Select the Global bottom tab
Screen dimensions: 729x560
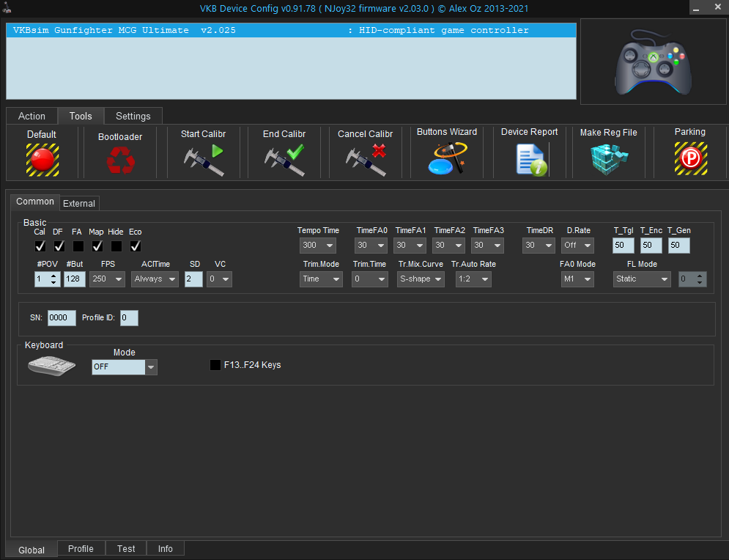[32, 550]
